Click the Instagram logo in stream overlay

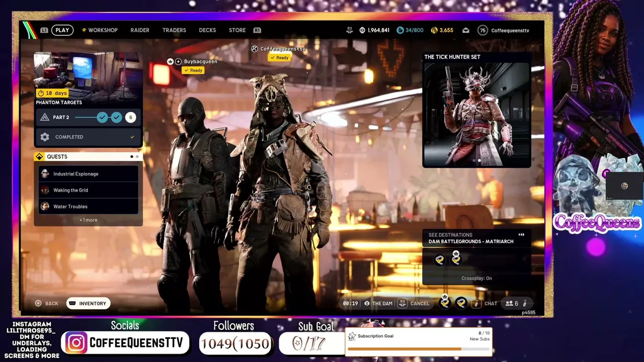pos(76,343)
